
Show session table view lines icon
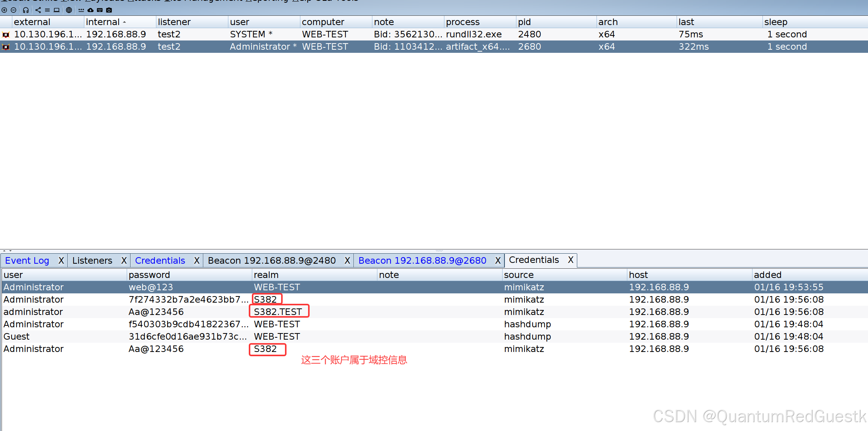pos(47,10)
